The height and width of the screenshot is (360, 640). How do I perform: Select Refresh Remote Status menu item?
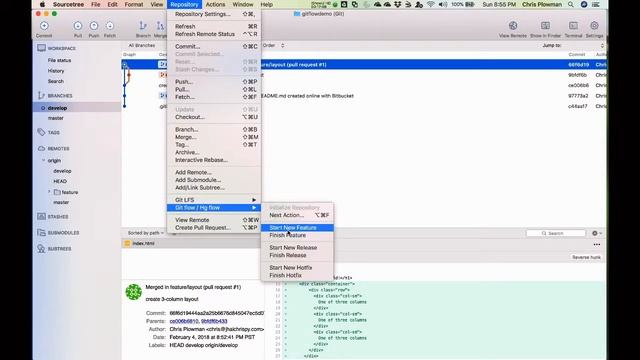coord(214,34)
